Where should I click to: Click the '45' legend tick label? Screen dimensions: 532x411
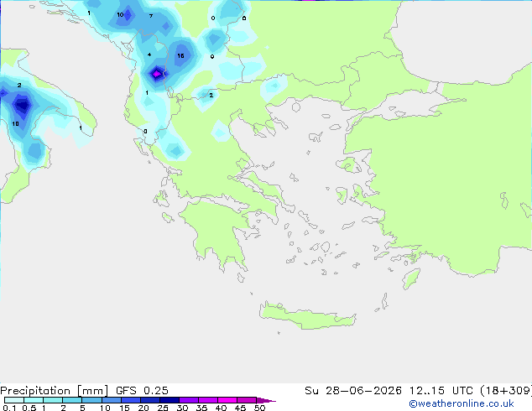(x=240, y=408)
